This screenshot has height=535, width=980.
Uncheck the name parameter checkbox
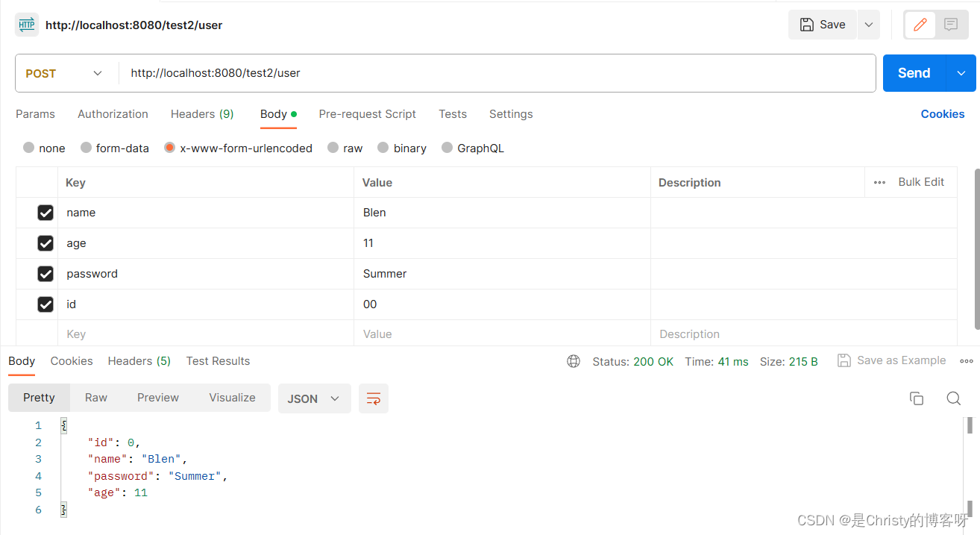(x=45, y=213)
